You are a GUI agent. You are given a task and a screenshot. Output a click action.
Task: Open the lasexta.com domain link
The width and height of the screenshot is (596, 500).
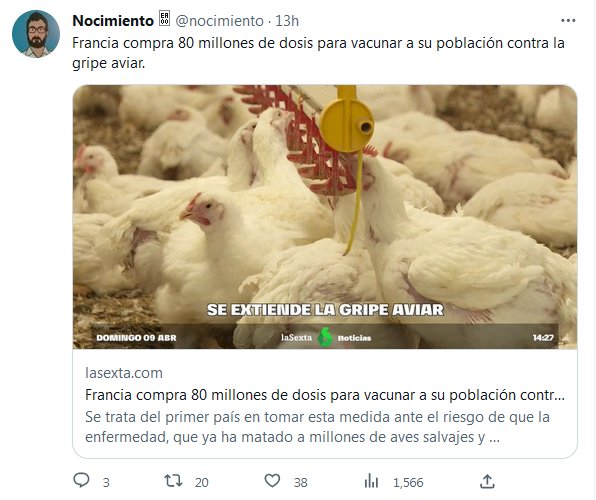click(124, 373)
